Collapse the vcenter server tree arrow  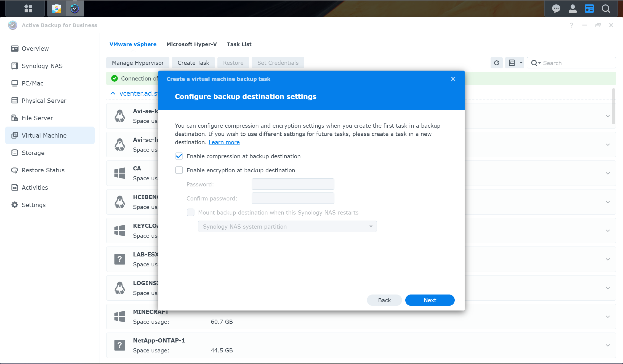click(113, 93)
